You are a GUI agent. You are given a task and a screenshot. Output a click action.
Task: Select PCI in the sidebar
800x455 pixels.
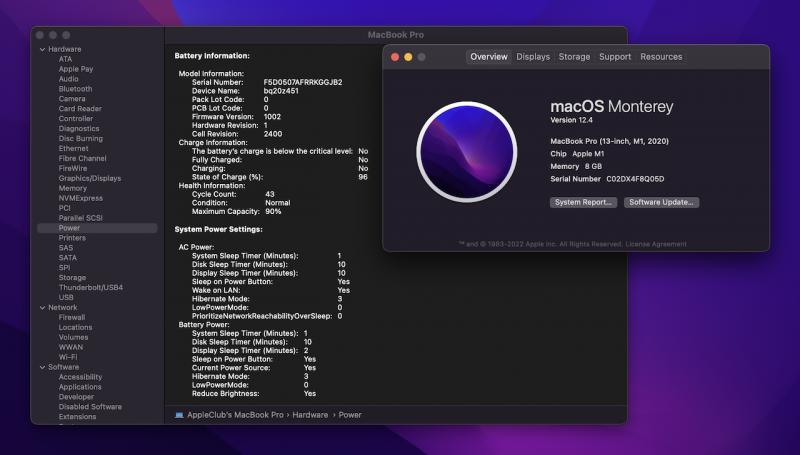[x=64, y=208]
